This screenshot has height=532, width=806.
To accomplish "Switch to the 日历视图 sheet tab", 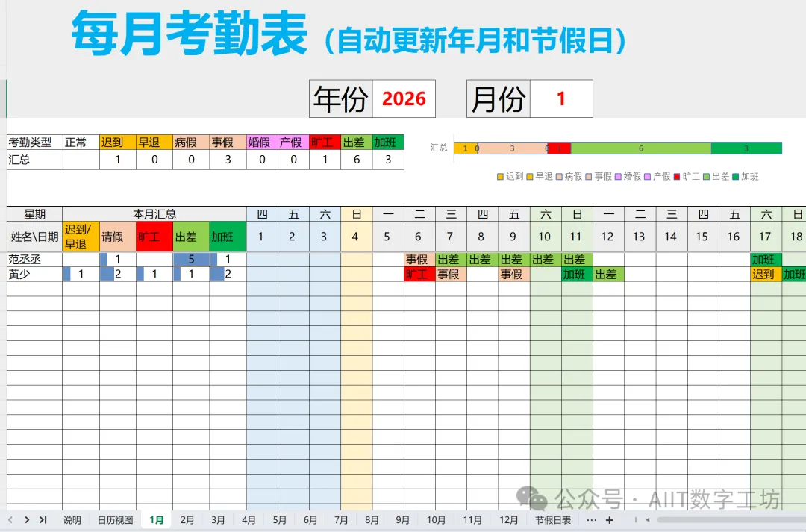I will pyautogui.click(x=115, y=520).
